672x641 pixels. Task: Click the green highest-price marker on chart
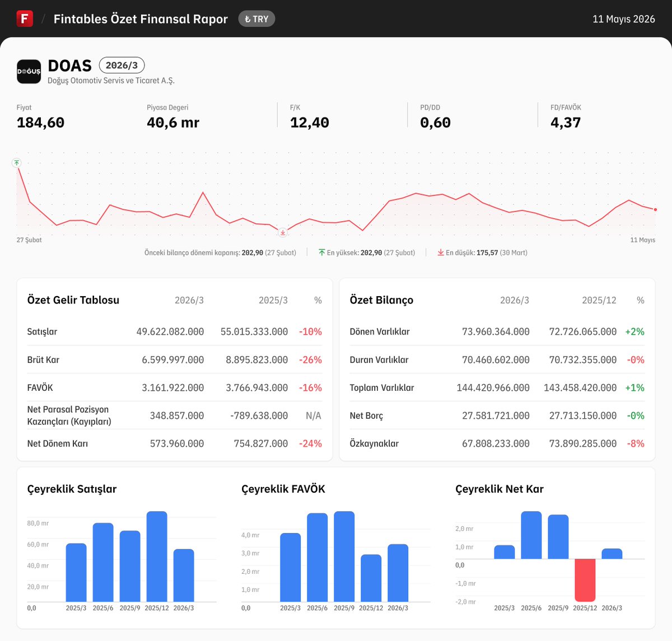tap(17, 163)
